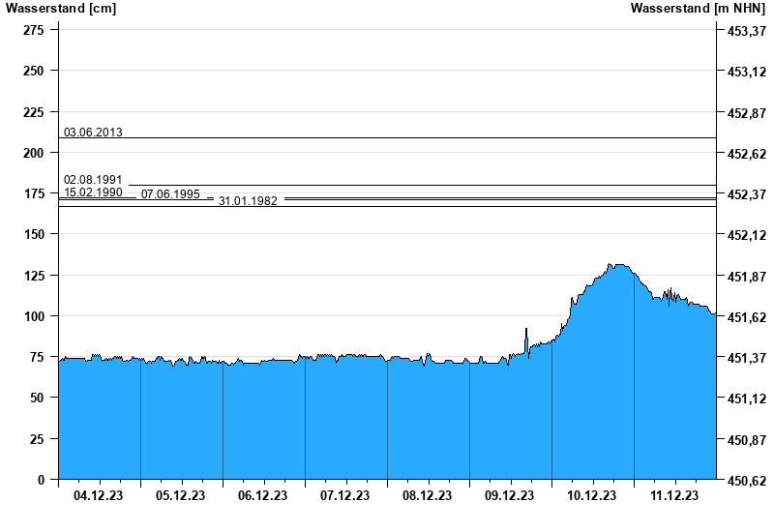Click the 03.06.2013 high-water mark label
This screenshot has height=532, width=774.
click(93, 132)
